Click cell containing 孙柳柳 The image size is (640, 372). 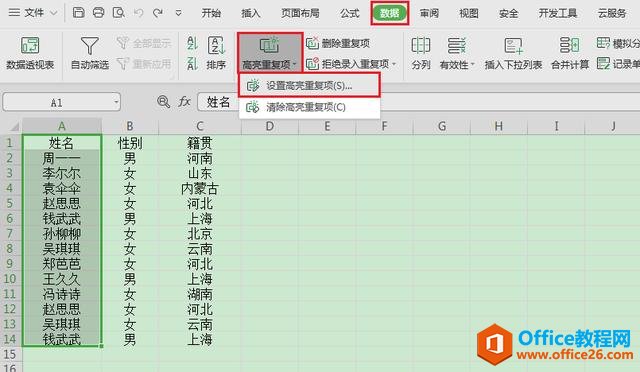pos(62,234)
